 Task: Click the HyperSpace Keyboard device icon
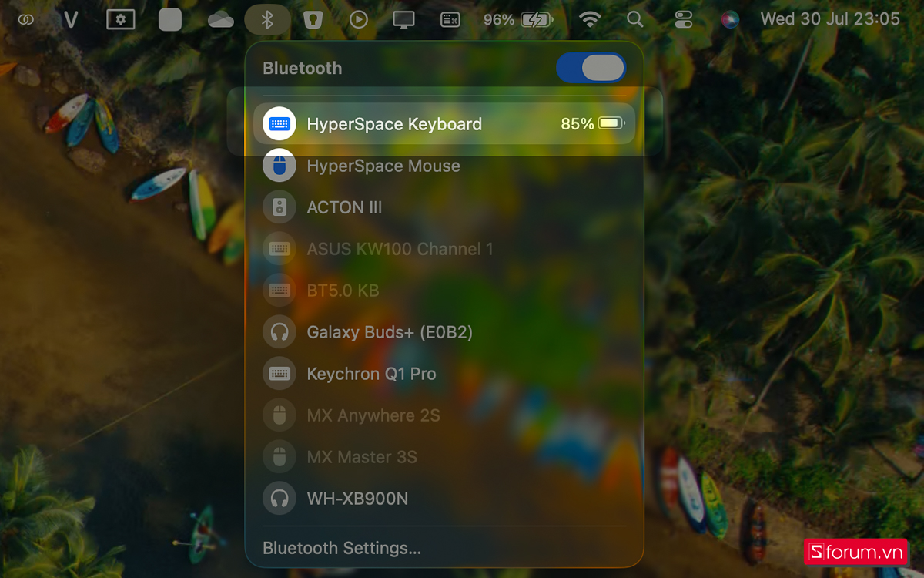(280, 124)
